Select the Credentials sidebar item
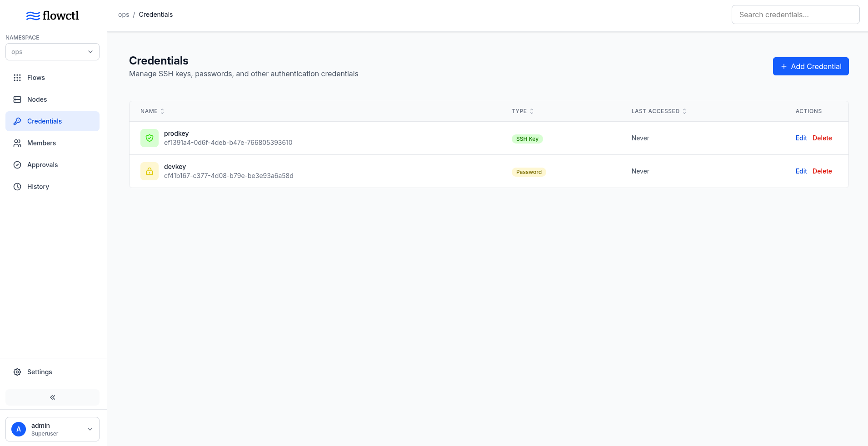This screenshot has height=446, width=868. point(45,121)
